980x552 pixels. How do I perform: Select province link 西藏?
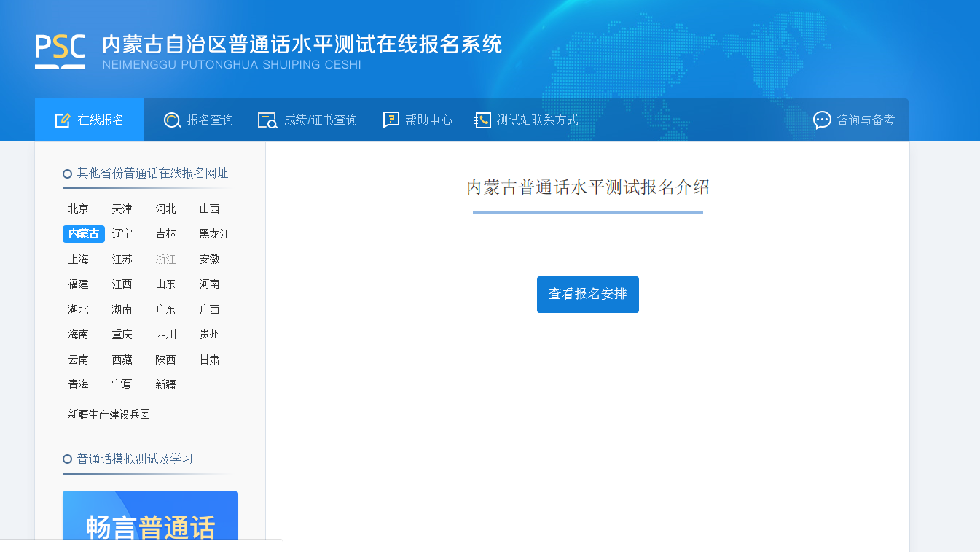122,360
